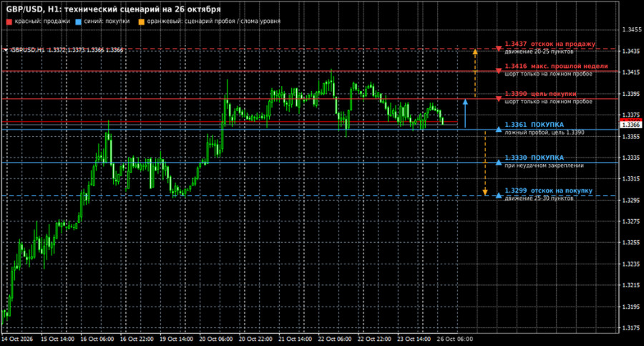
Task: Click the price axis value 1.3235
Action: 632,264
